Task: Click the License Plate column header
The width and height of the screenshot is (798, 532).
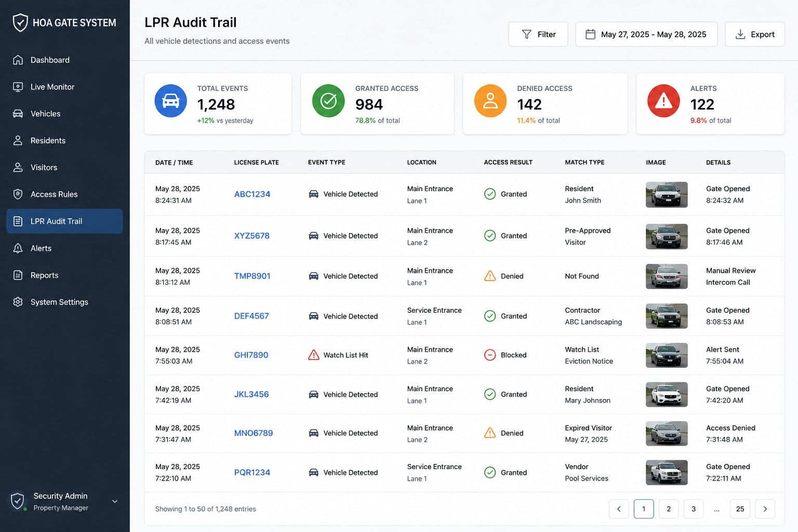Action: tap(257, 163)
